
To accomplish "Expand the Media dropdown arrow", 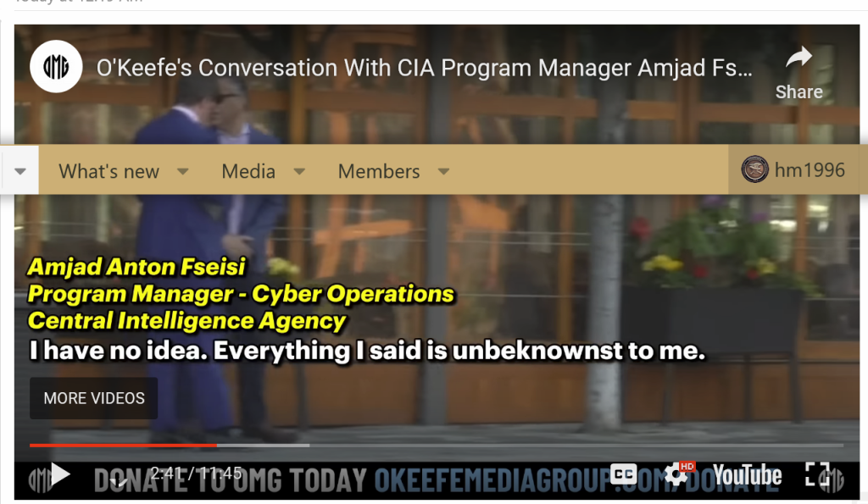I will (x=299, y=171).
